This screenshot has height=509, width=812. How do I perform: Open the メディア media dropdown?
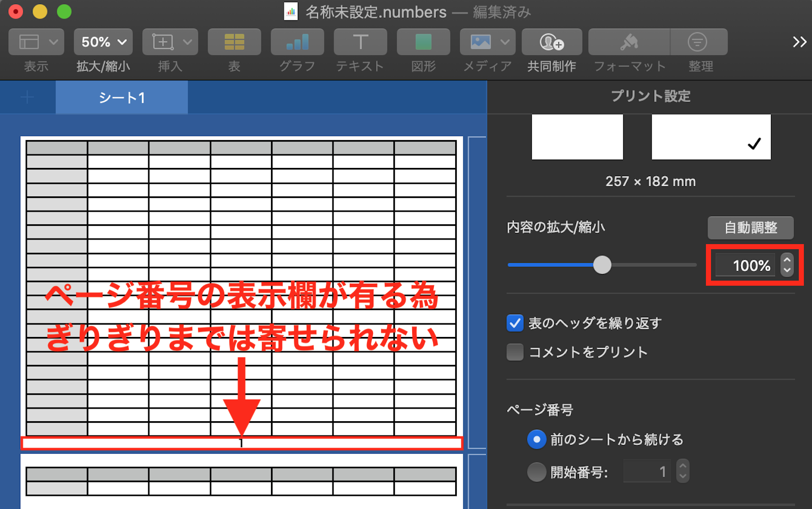(487, 42)
